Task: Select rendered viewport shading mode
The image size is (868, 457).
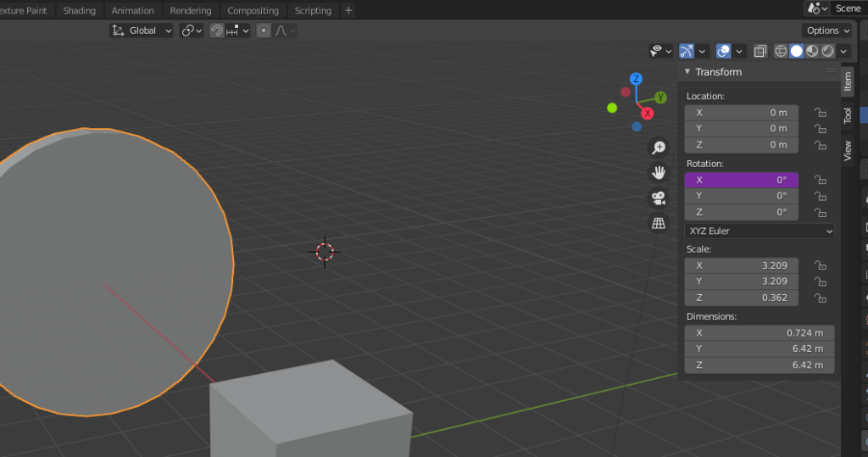Action: (x=827, y=52)
